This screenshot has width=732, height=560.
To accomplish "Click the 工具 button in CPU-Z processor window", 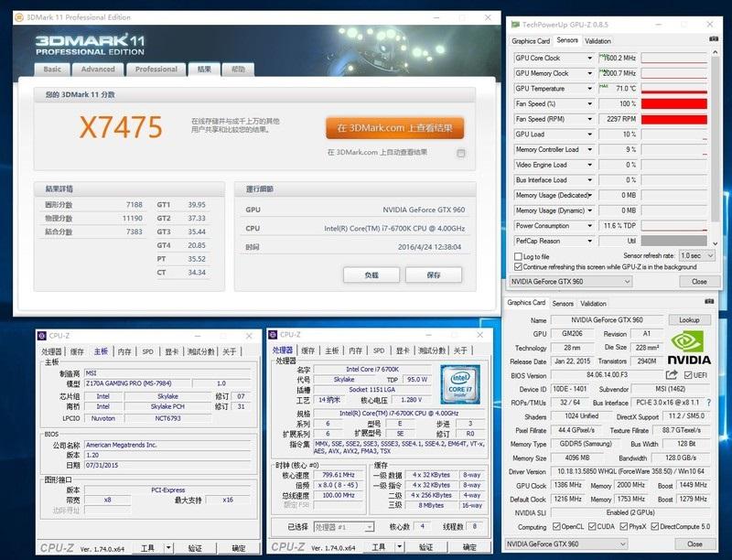I will point(378,547).
